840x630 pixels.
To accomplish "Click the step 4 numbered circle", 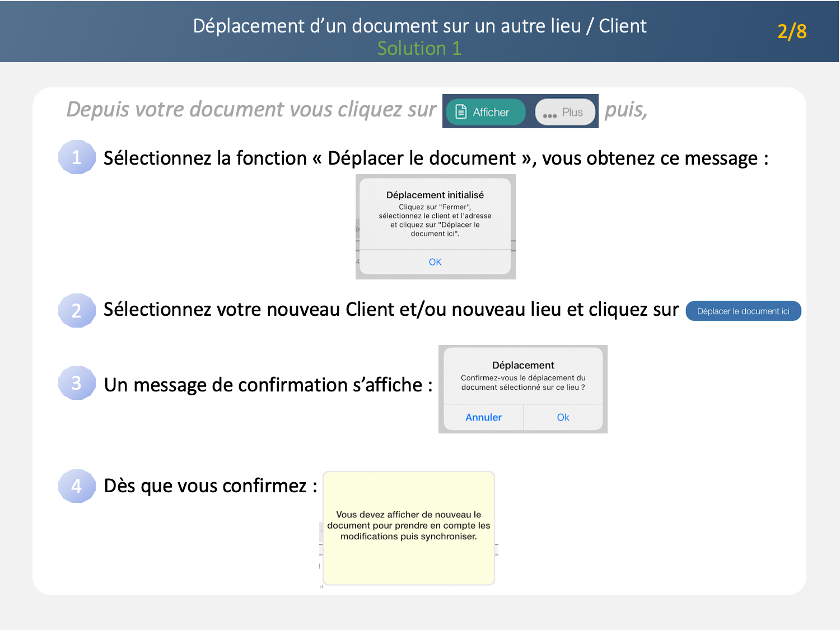I will point(77,486).
